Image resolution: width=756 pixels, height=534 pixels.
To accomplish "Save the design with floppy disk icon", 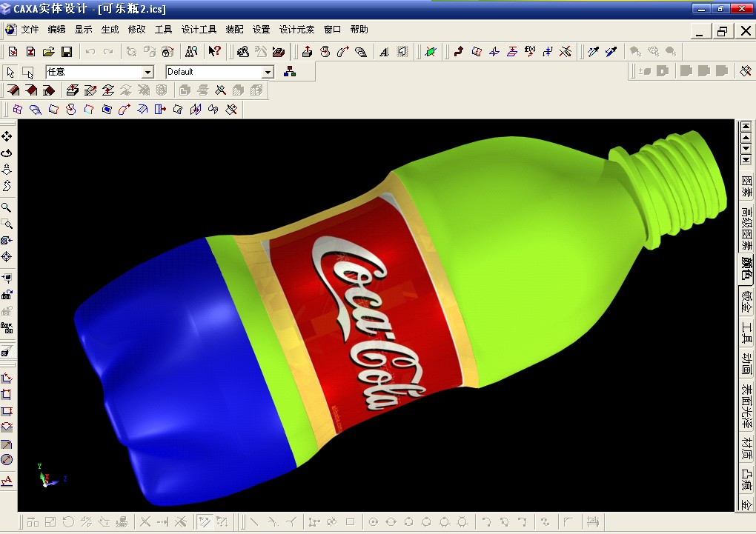I will [x=67, y=52].
